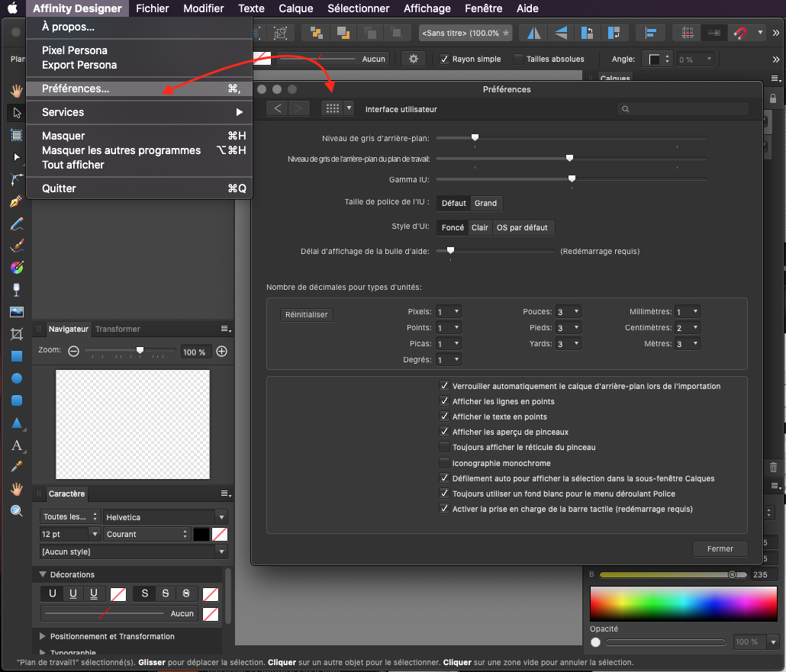Open the Pouces decimals dropdown
The image size is (786, 672).
(568, 312)
